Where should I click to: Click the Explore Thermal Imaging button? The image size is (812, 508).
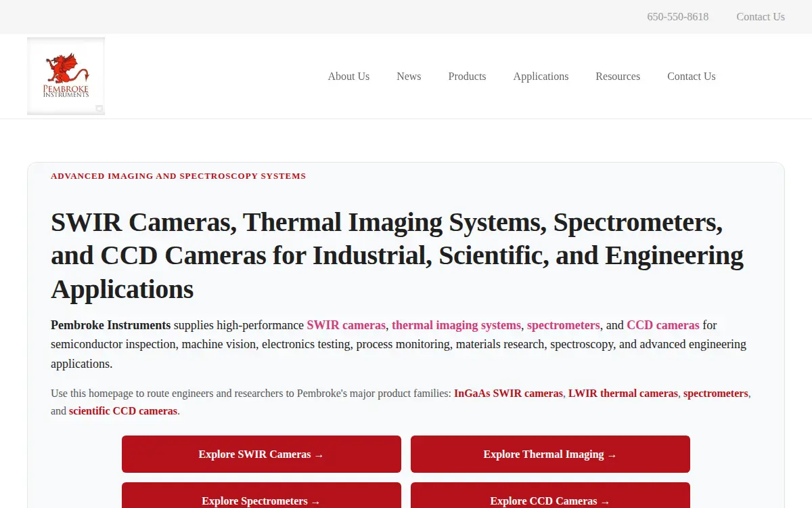[550, 454]
